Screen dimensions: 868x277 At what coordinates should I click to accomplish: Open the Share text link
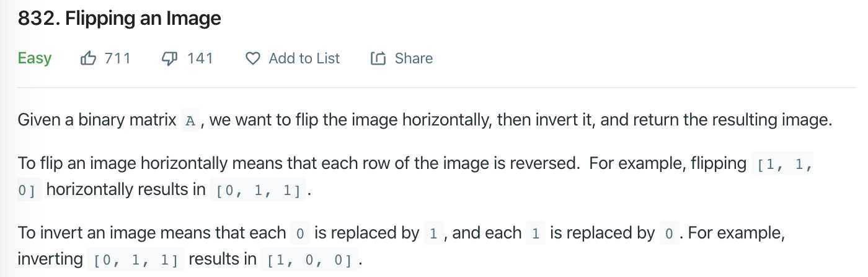(414, 58)
